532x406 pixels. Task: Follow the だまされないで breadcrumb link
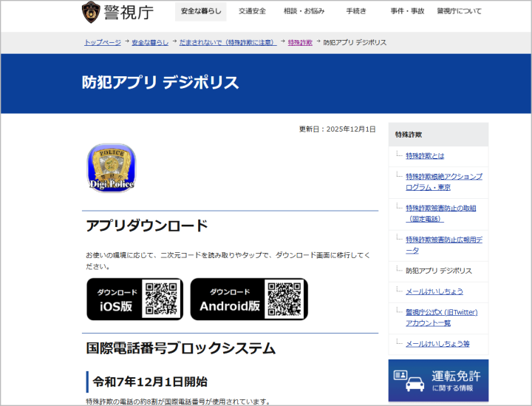[228, 42]
